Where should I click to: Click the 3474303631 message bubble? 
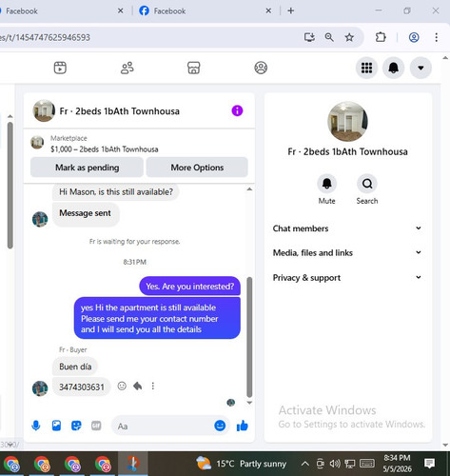(82, 387)
